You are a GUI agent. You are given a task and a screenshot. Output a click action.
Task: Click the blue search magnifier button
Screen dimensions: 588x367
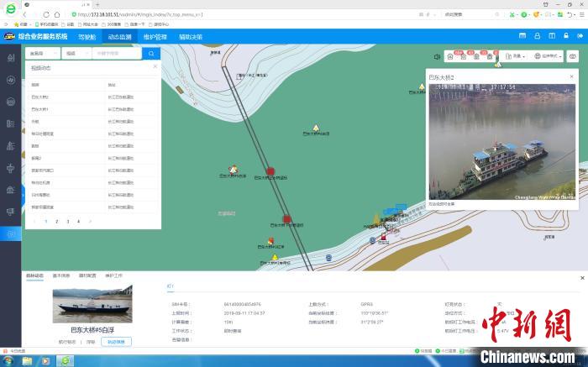tap(151, 53)
